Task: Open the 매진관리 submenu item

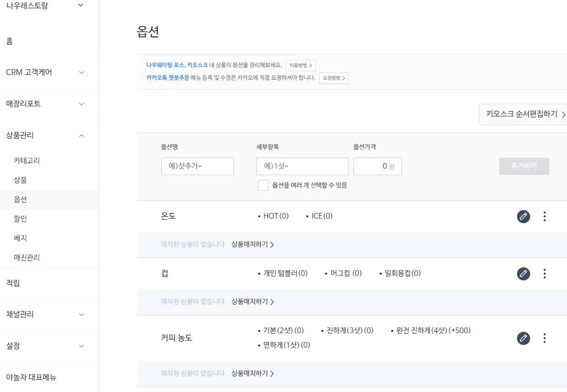Action: click(x=27, y=258)
